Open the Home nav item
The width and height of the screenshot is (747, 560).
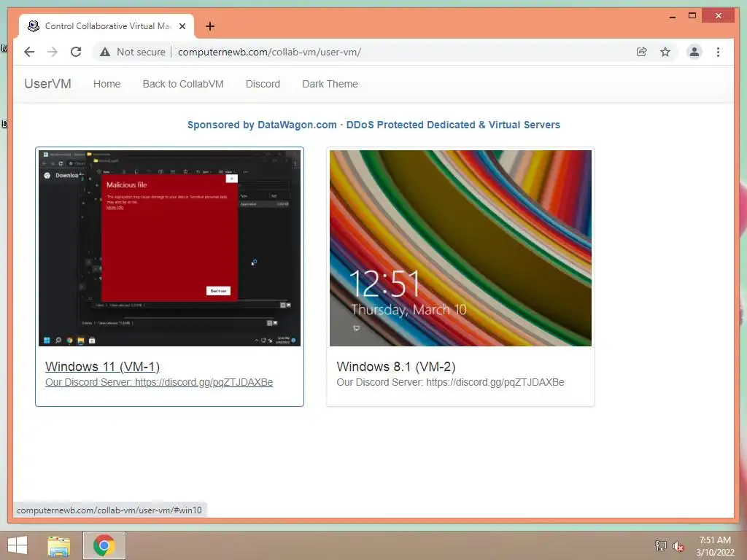pos(107,84)
